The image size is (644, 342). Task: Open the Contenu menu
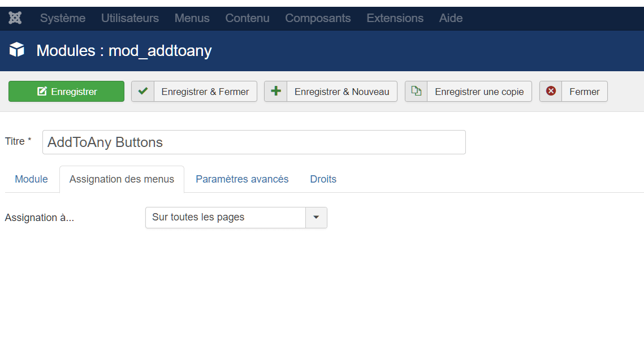pyautogui.click(x=247, y=18)
